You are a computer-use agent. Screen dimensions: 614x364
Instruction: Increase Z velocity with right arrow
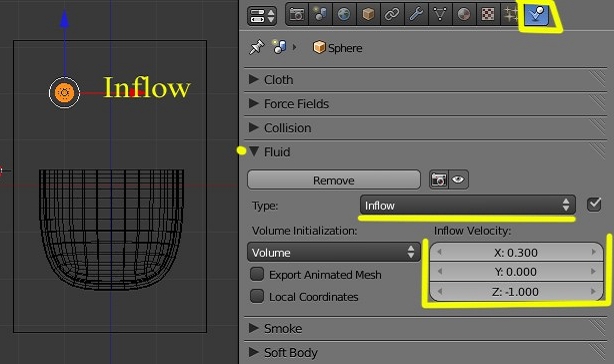(594, 291)
